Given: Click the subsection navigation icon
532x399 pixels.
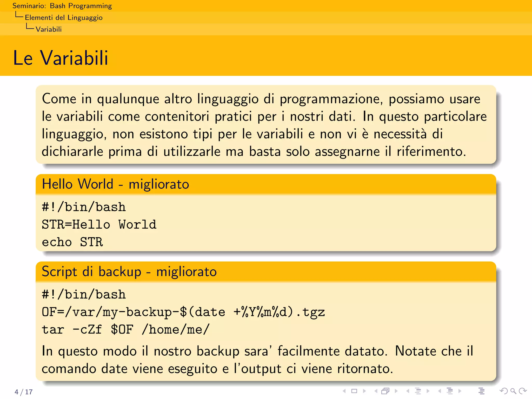Looking at the screenshot, I should [x=418, y=391].
